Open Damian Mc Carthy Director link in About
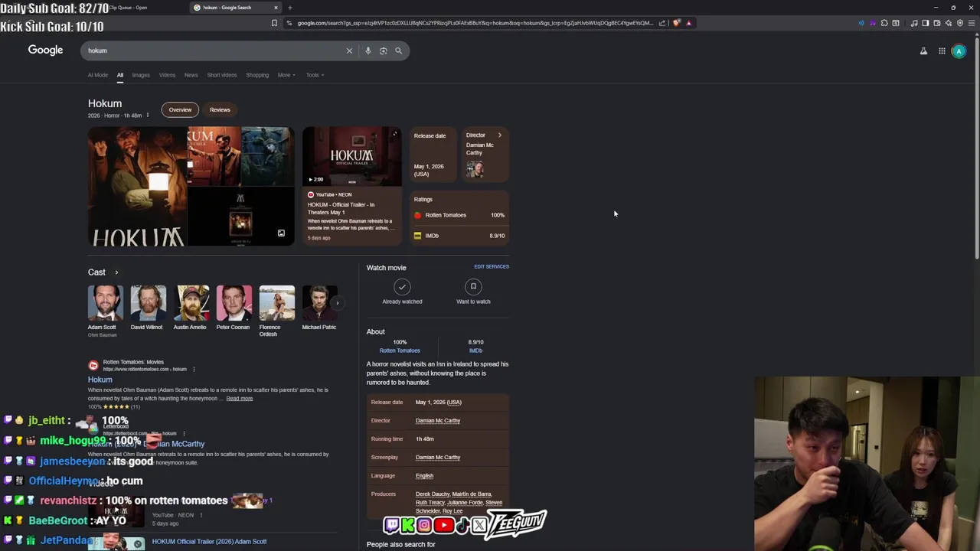Image resolution: width=980 pixels, height=551 pixels. 438,421
